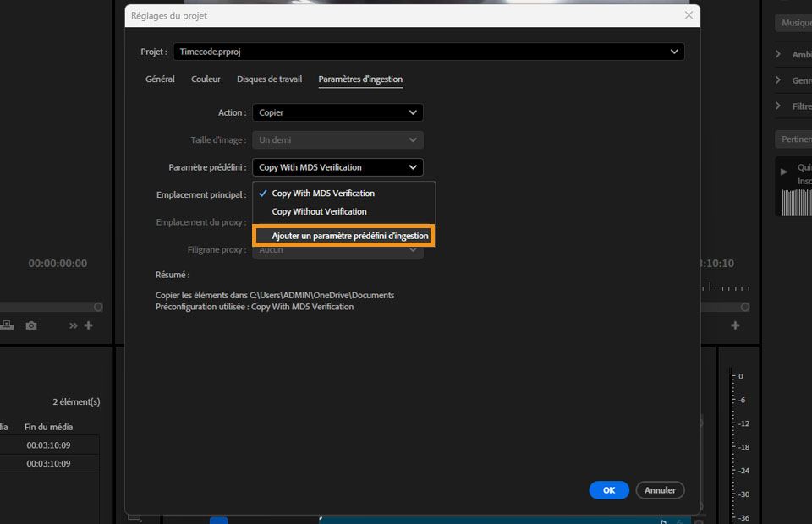The width and height of the screenshot is (812, 524).
Task: Dismiss the dialog using Annuler
Action: click(660, 490)
